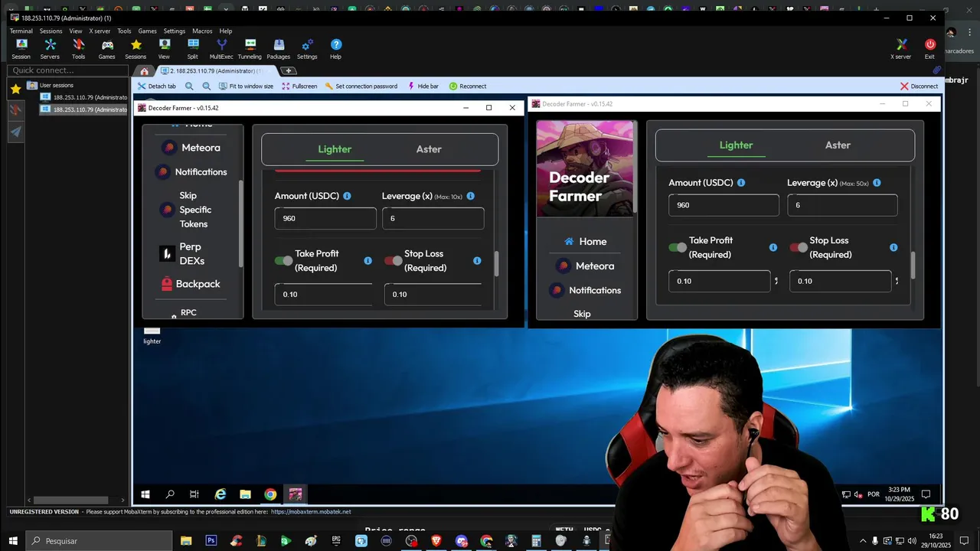Open Photoshop from the host taskbar
980x551 pixels.
(x=211, y=540)
